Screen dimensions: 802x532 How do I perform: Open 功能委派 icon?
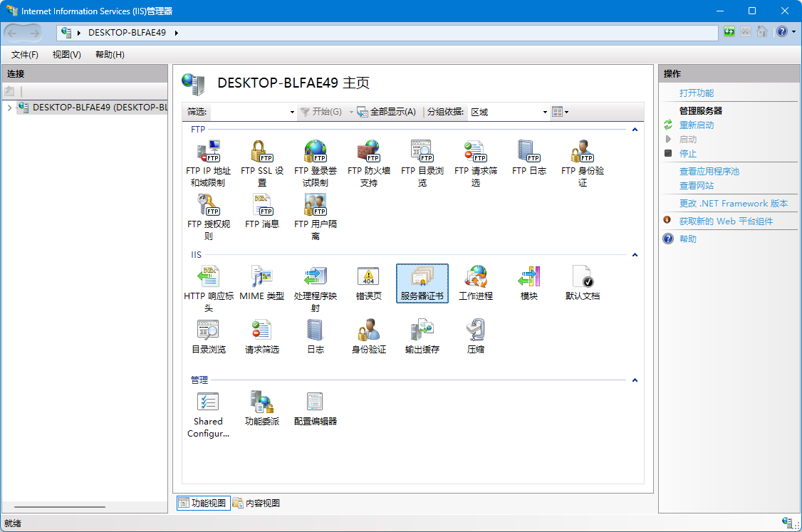coord(262,408)
